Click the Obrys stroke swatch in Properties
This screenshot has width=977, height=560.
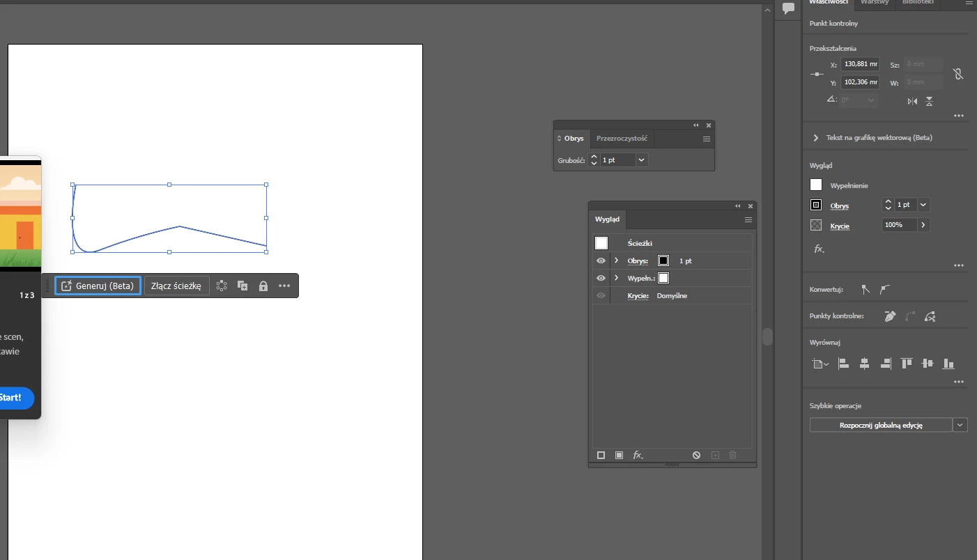[x=816, y=205]
